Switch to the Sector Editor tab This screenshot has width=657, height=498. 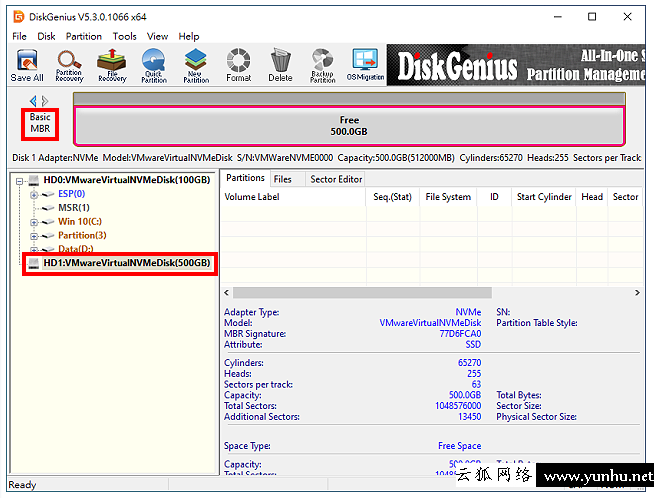point(336,179)
